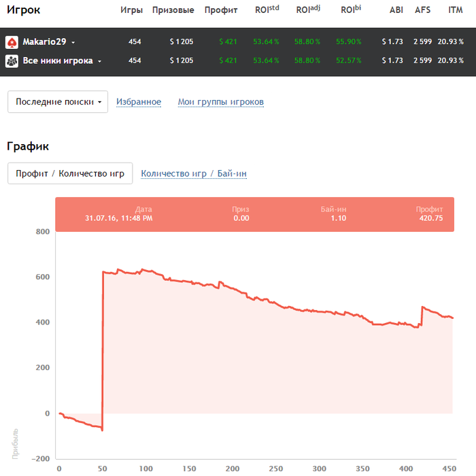Select the 'Профит / Количество игр' tab
This screenshot has height=476, width=476.
[70, 173]
